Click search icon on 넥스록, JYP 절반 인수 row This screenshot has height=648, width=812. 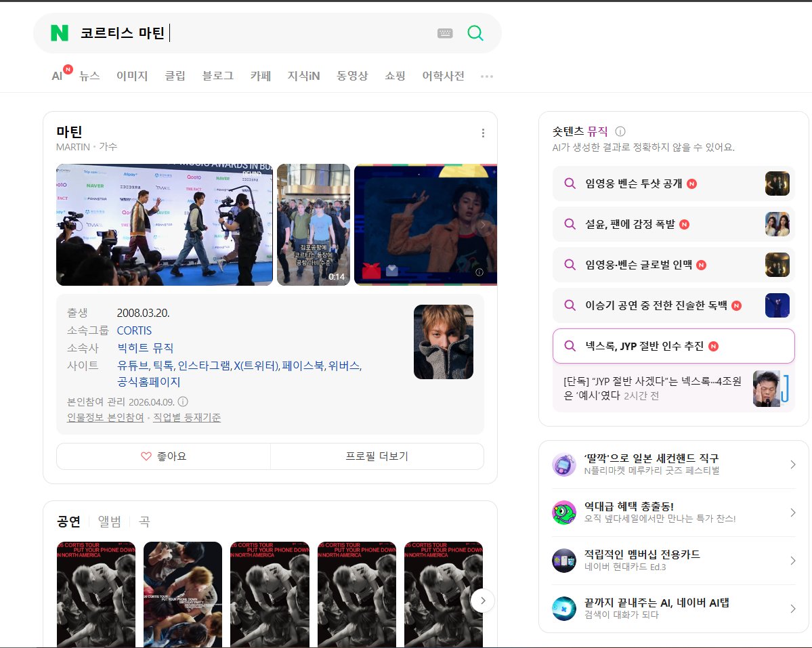tap(570, 346)
